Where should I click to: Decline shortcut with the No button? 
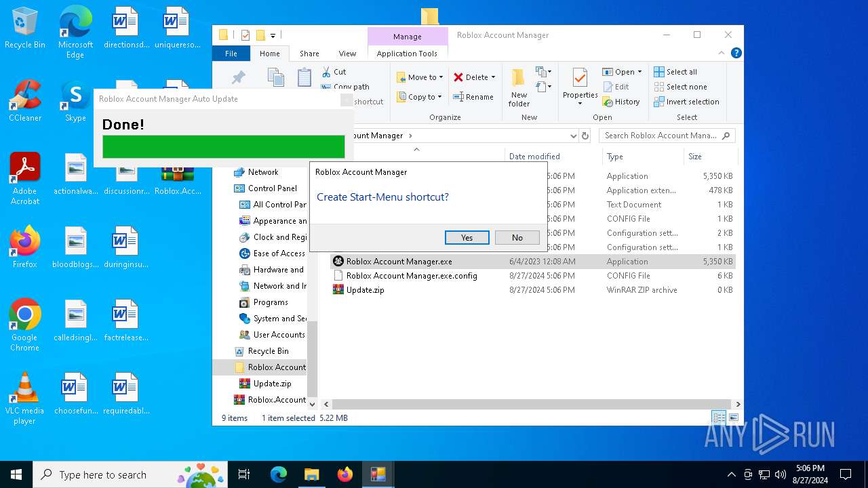coord(517,237)
